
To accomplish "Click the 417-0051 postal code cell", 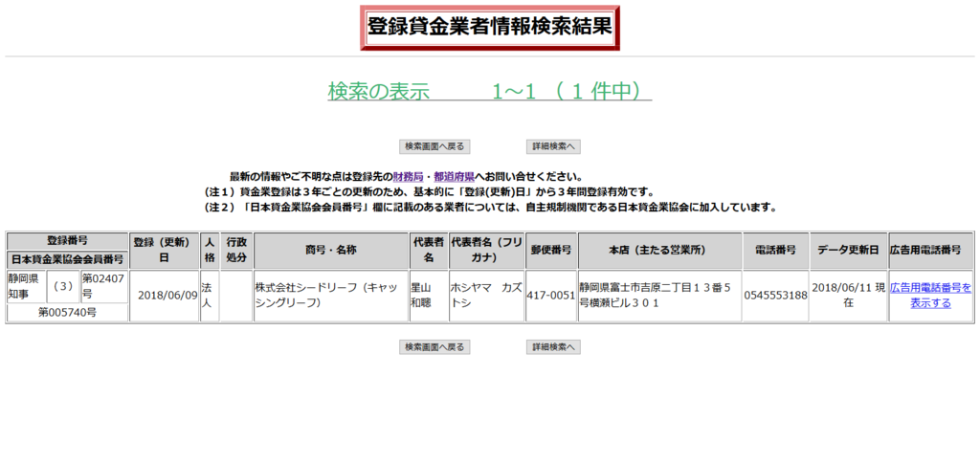I will (x=550, y=296).
